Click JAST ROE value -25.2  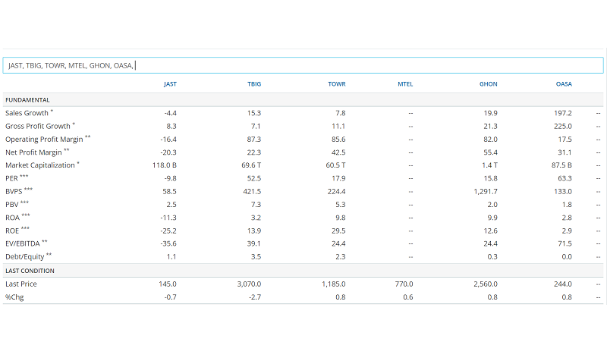click(168, 231)
